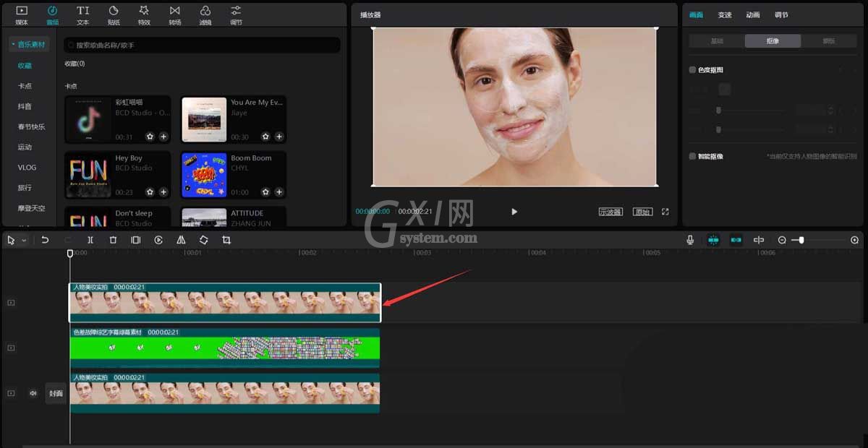Open the VLOG music category

coord(27,167)
